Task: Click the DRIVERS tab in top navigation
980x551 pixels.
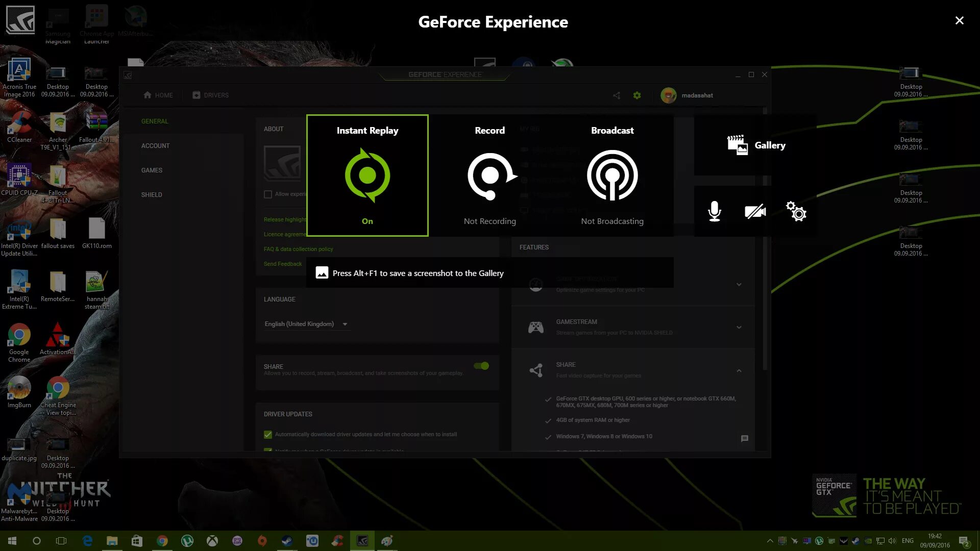Action: click(211, 94)
